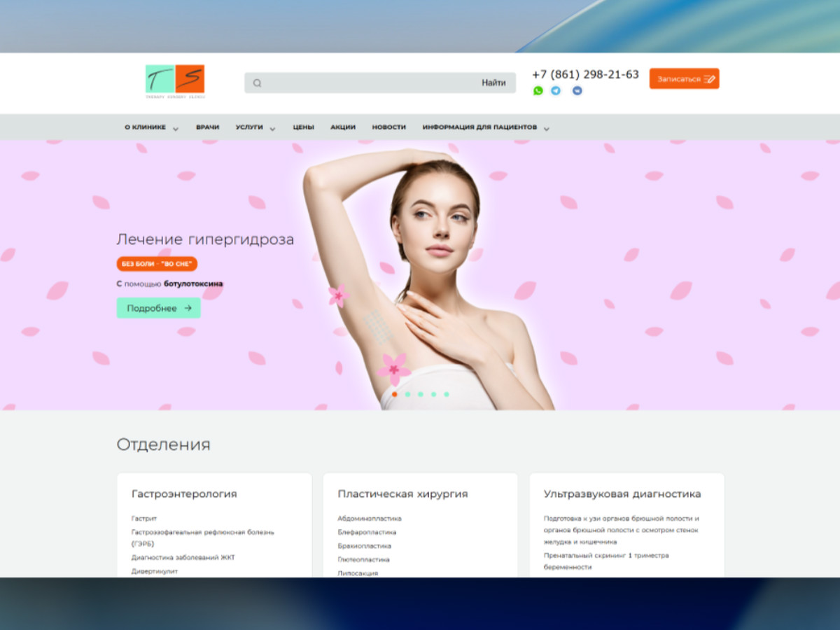Click the Отделения section heading

(x=163, y=444)
